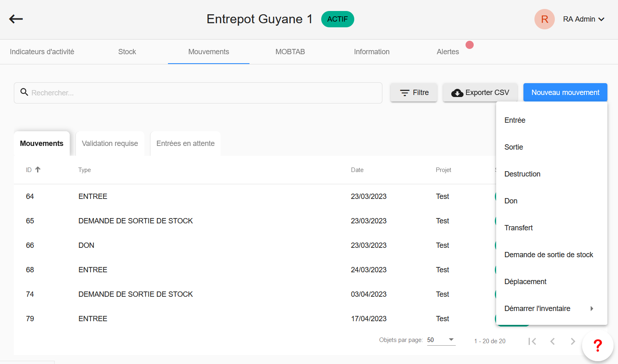Click the search magnifier icon
This screenshot has height=364, width=618.
[x=24, y=92]
